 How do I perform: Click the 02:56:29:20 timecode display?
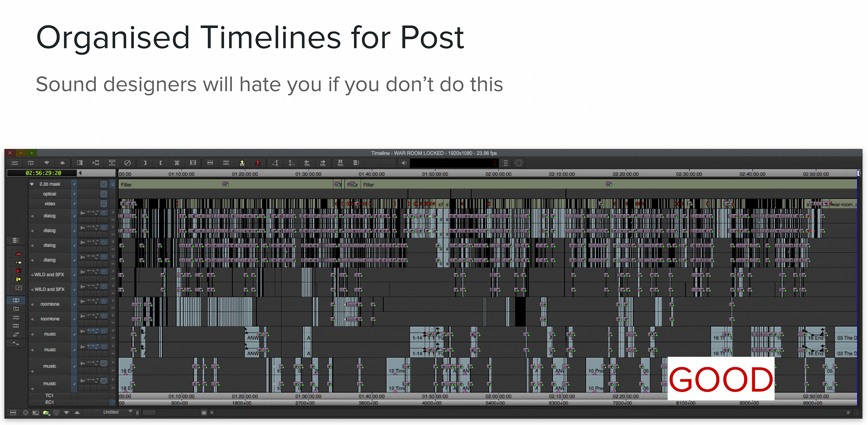[43, 173]
